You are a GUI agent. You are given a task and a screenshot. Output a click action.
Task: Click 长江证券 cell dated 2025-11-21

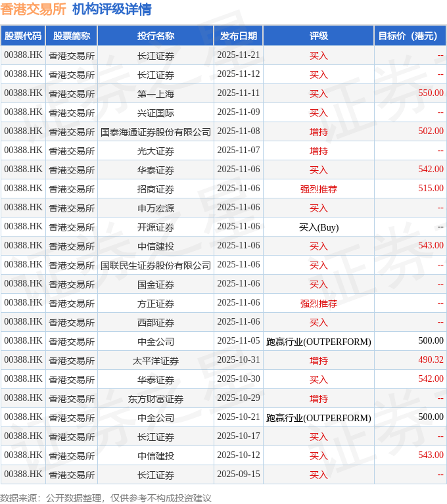pyautogui.click(x=156, y=56)
